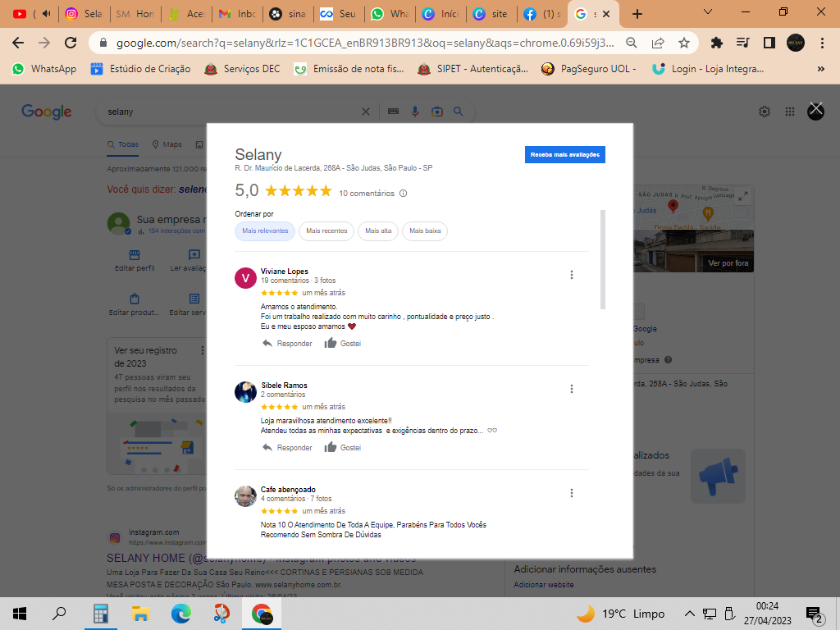Expand the tab search chevron
The width and height of the screenshot is (840, 630).
click(x=708, y=11)
